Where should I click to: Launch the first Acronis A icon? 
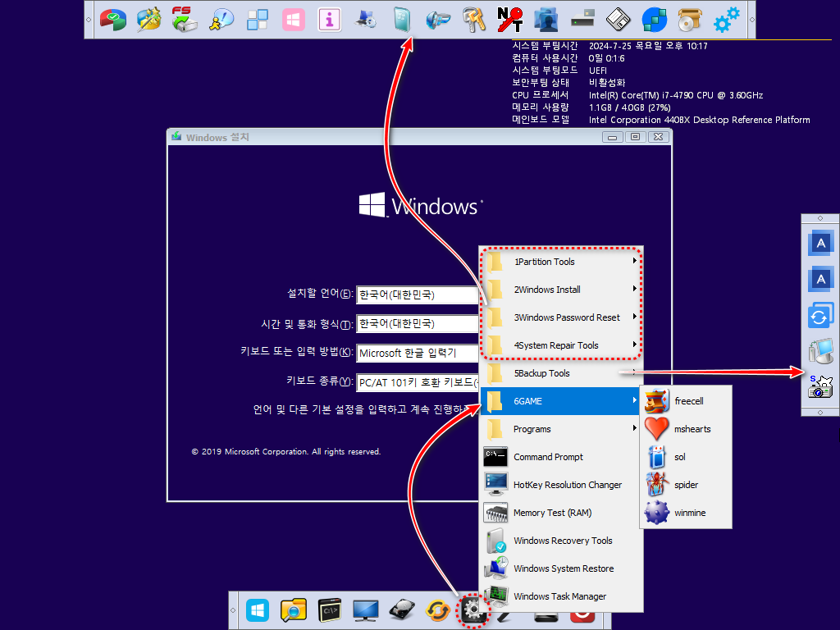820,244
